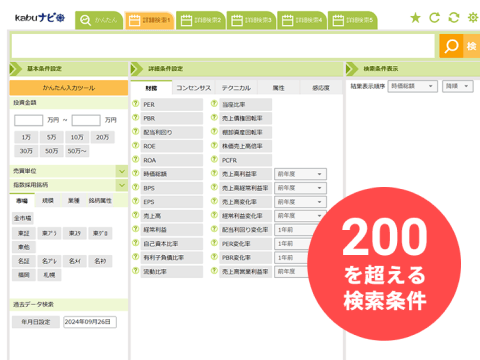Select the 5万 investment amount toggle
480x360 pixels.
click(x=51, y=137)
